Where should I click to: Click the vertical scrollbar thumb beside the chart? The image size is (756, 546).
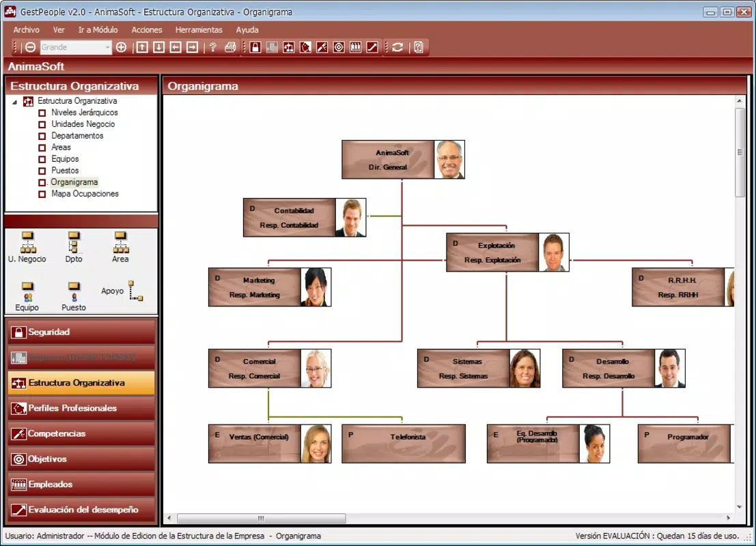pos(740,152)
